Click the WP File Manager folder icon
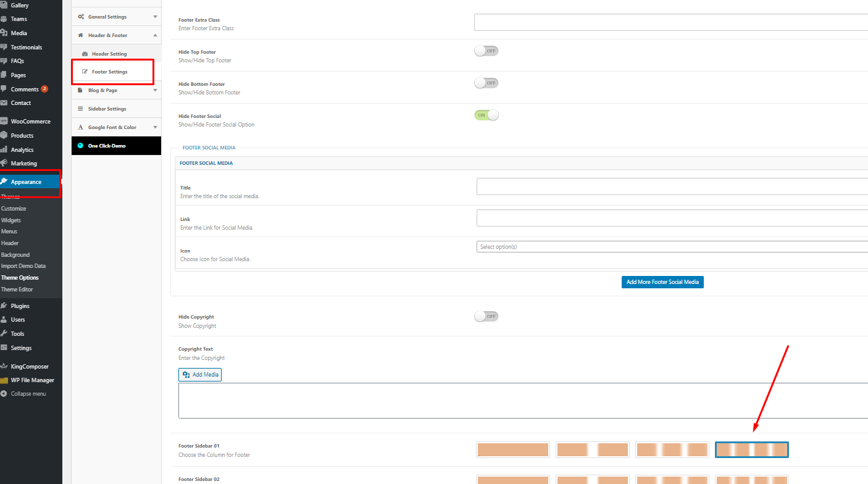The height and width of the screenshot is (484, 868). (x=4, y=380)
